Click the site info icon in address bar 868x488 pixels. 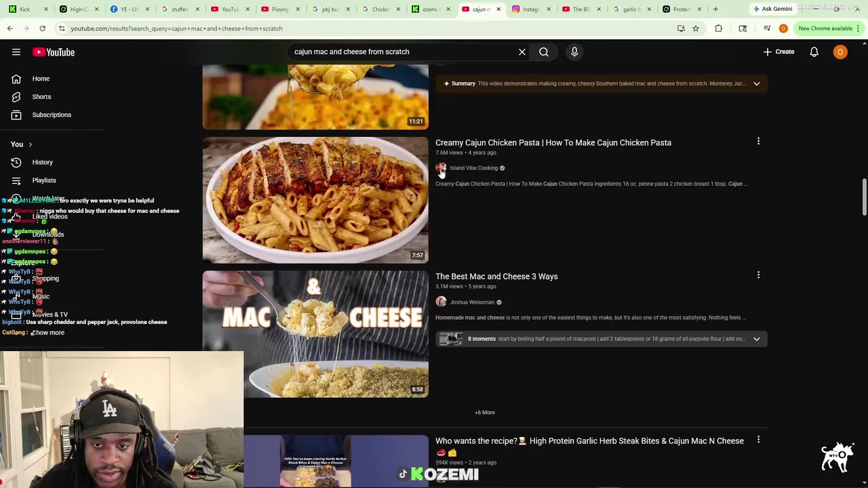point(62,28)
